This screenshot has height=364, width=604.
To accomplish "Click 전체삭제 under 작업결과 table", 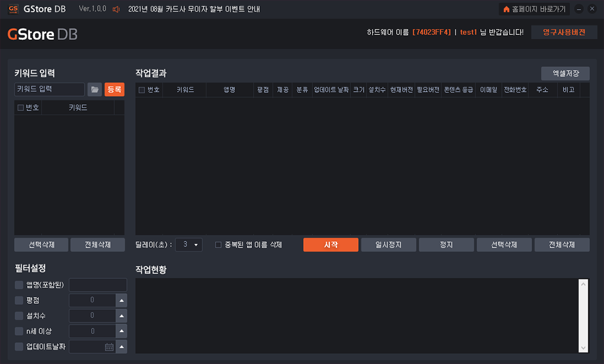I will coord(562,244).
